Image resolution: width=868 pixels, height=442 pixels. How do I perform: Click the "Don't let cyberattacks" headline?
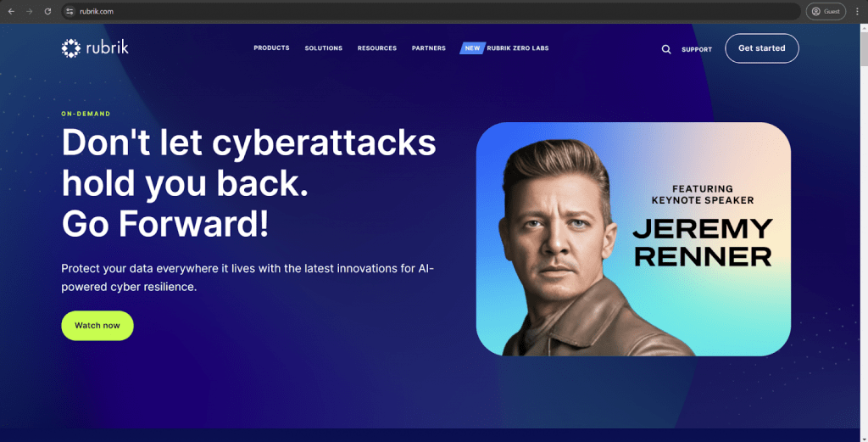[x=249, y=143]
